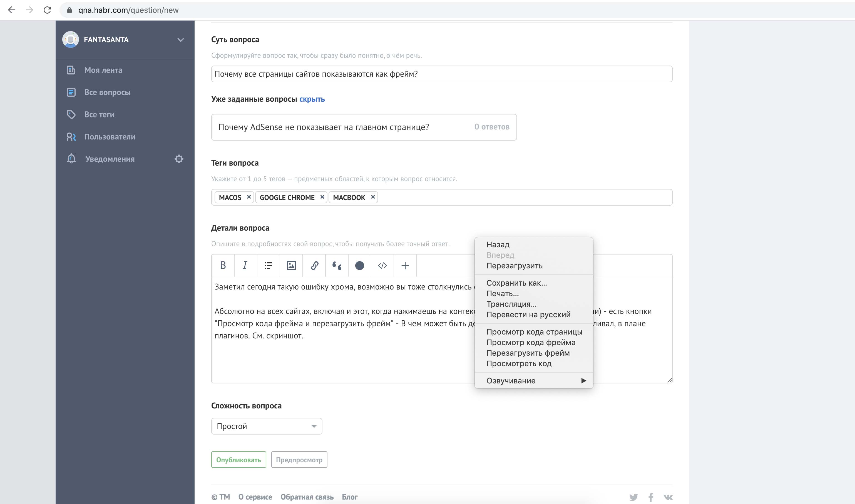The width and height of the screenshot is (855, 504).
Task: Choose Сохранить как... in the context menu
Action: pos(534,283)
